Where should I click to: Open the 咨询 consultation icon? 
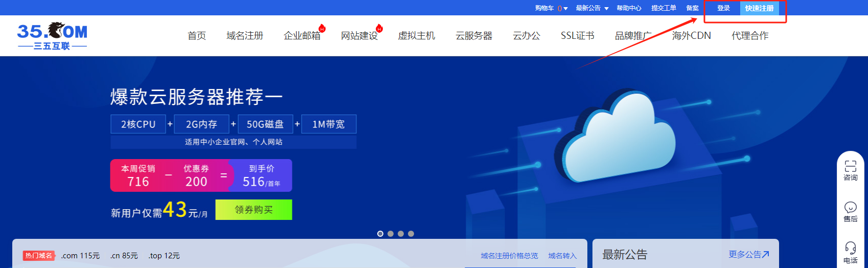[850, 166]
